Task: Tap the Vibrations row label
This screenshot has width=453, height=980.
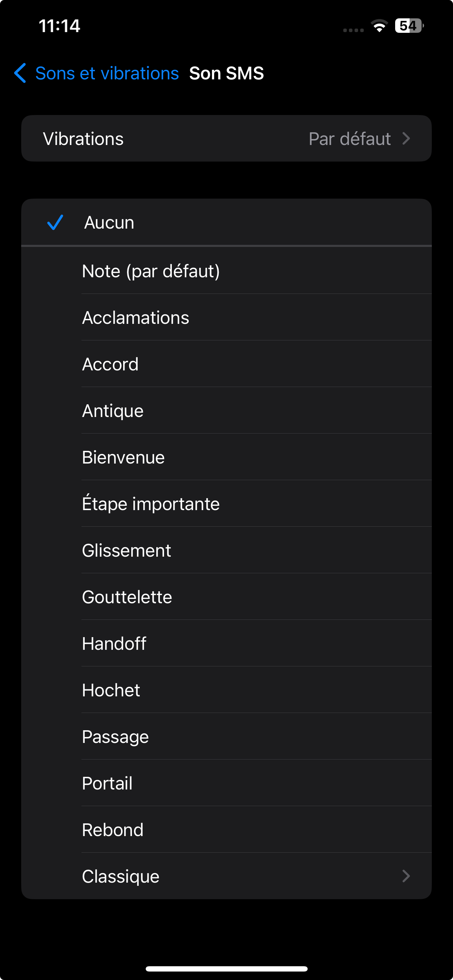Action: tap(83, 139)
